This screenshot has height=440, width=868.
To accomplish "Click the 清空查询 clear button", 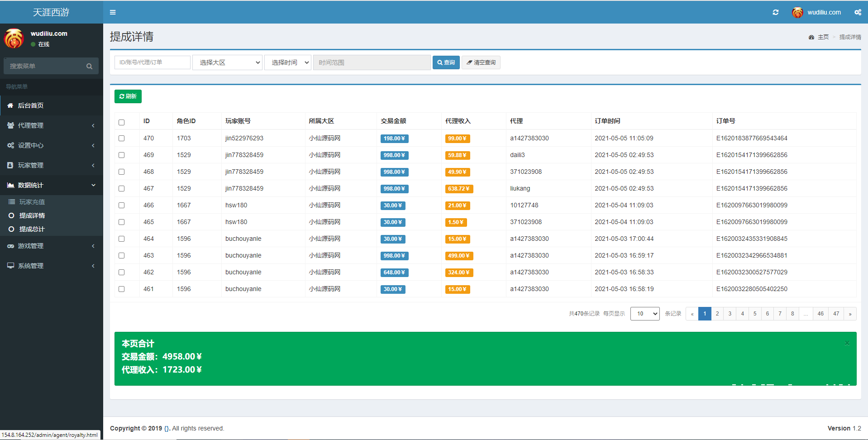I will point(481,62).
